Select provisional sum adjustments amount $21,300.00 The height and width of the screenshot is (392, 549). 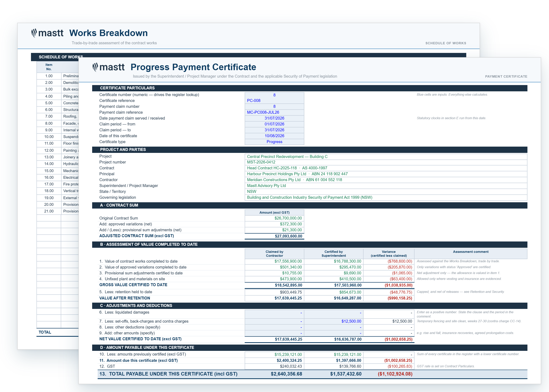(274, 230)
